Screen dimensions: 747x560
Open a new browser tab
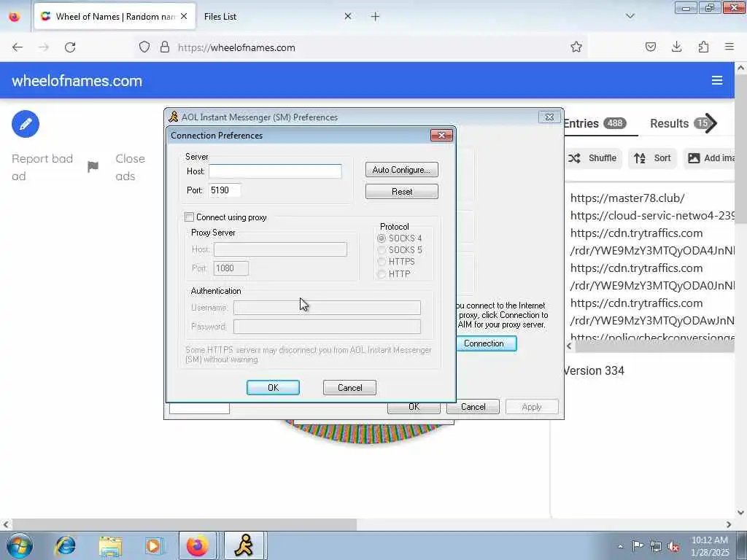click(x=376, y=17)
